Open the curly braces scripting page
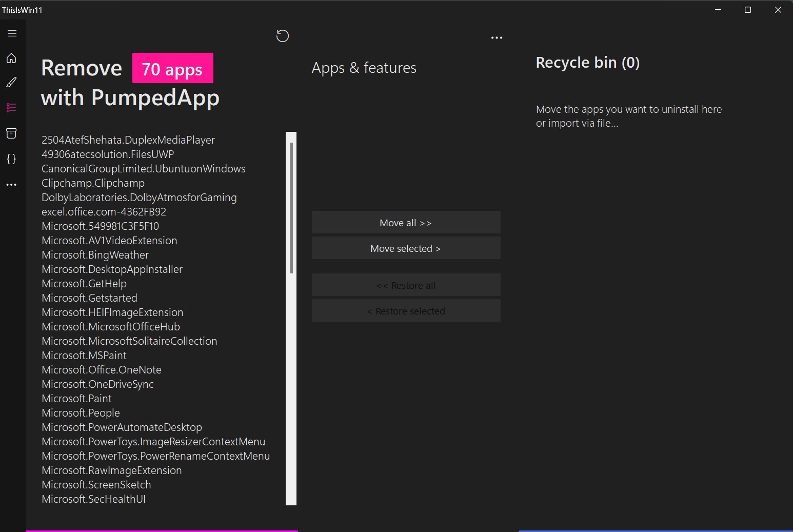Image resolution: width=793 pixels, height=532 pixels. 11,159
